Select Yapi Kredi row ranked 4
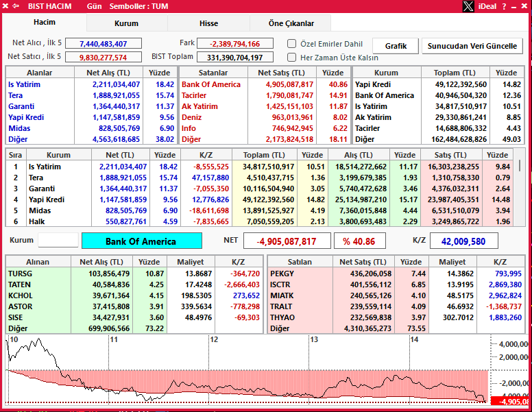532x412 pixels. tap(259, 199)
